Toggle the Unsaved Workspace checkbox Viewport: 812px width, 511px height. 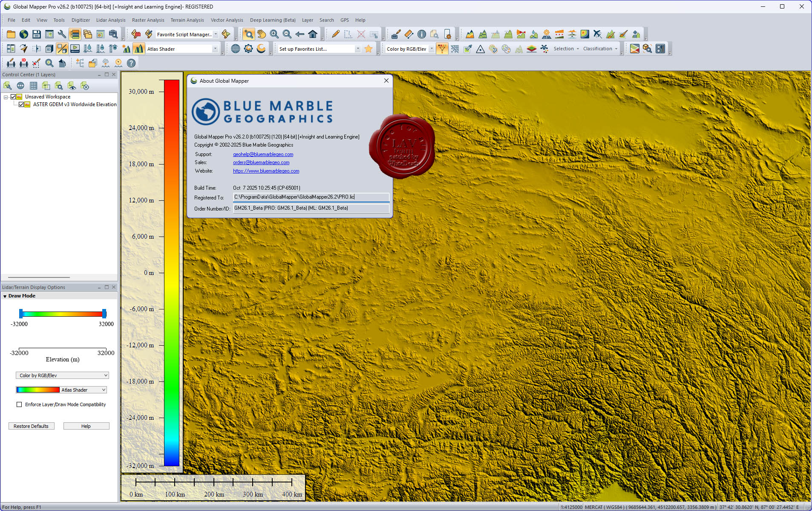click(14, 97)
